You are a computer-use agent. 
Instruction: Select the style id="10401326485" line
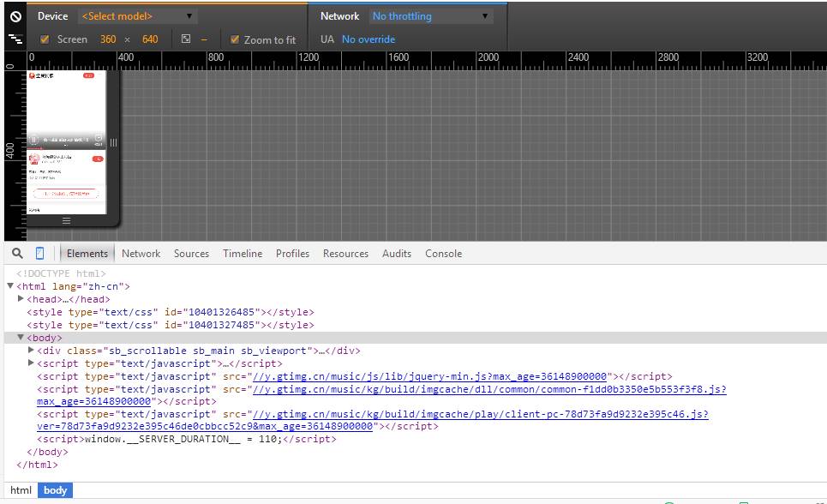(171, 312)
